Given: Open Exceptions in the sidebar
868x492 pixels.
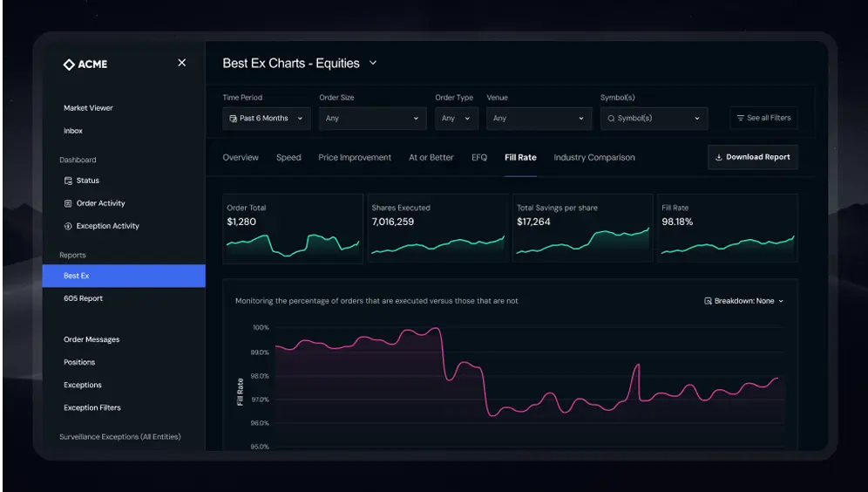Looking at the screenshot, I should click(x=83, y=385).
